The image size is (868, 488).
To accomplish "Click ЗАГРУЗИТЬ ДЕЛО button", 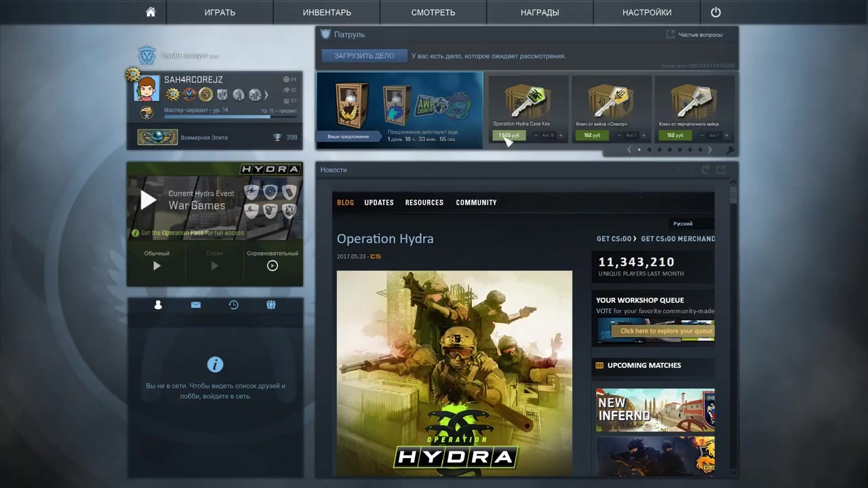I will (x=364, y=56).
